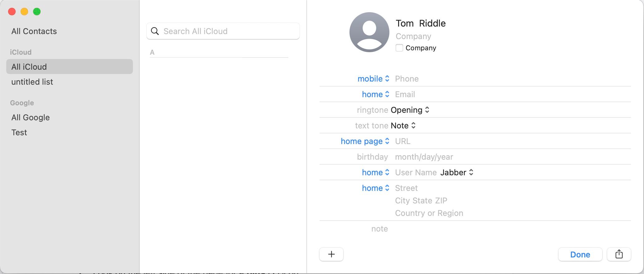Click the Done button
Viewport: 644px width, 274px height.
(580, 254)
